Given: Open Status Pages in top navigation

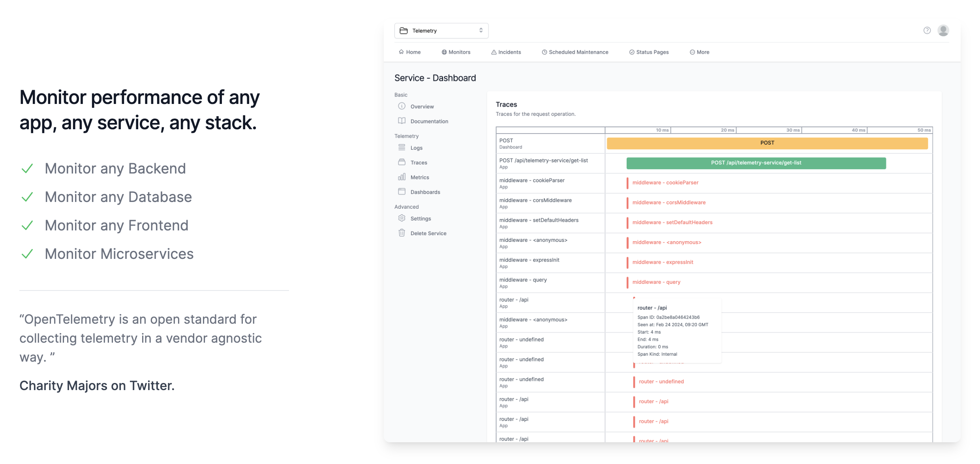Looking at the screenshot, I should (x=649, y=52).
